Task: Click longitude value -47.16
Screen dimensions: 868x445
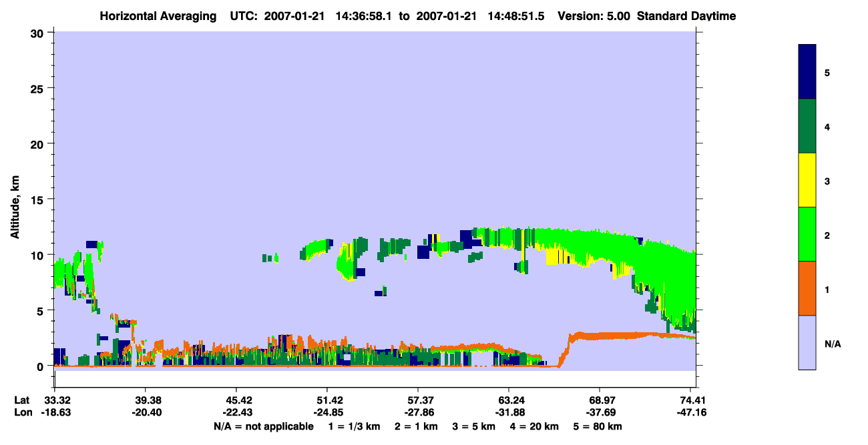Action: coord(690,412)
